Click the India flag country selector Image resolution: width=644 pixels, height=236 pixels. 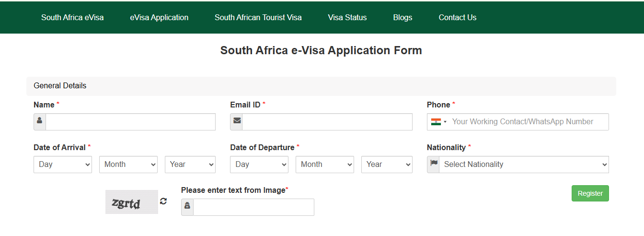click(x=438, y=122)
